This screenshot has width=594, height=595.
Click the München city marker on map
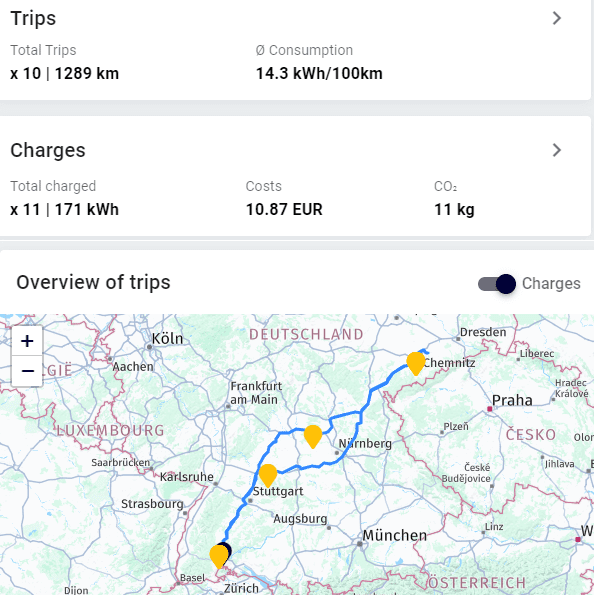[359, 543]
